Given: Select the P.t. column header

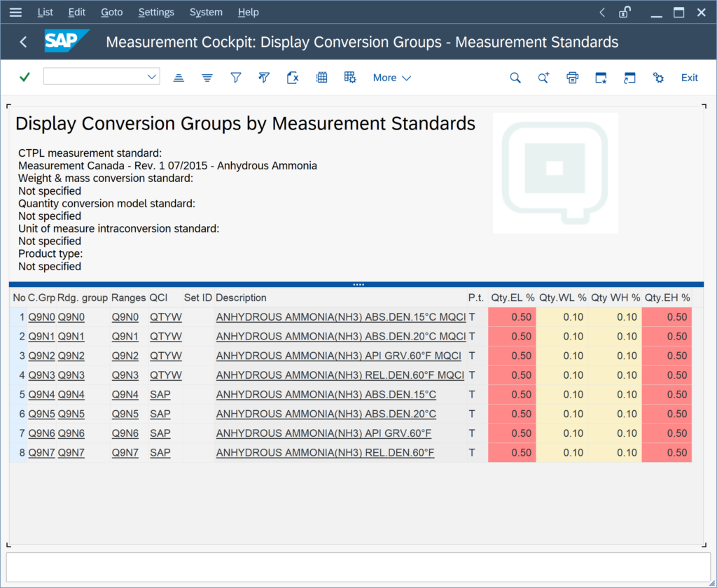Looking at the screenshot, I should click(x=476, y=297).
